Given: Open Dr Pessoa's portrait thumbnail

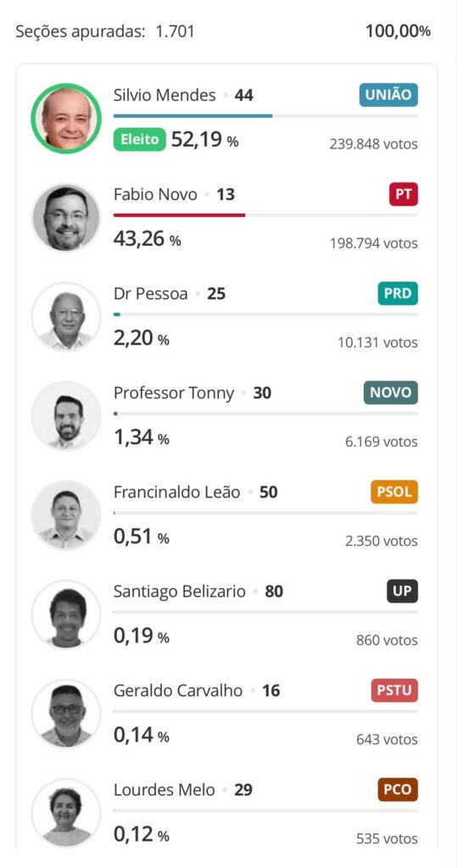Looking at the screenshot, I should (x=66, y=317).
